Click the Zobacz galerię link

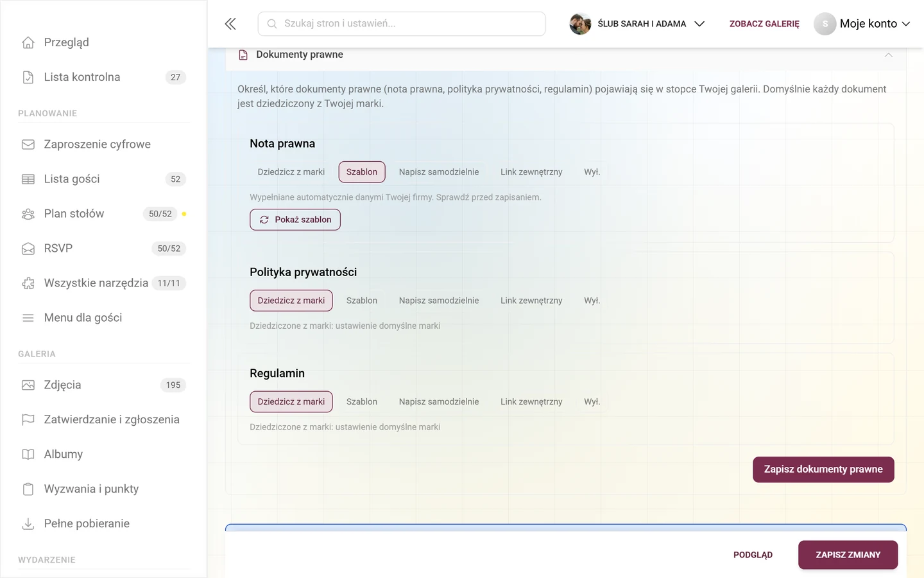coord(764,24)
